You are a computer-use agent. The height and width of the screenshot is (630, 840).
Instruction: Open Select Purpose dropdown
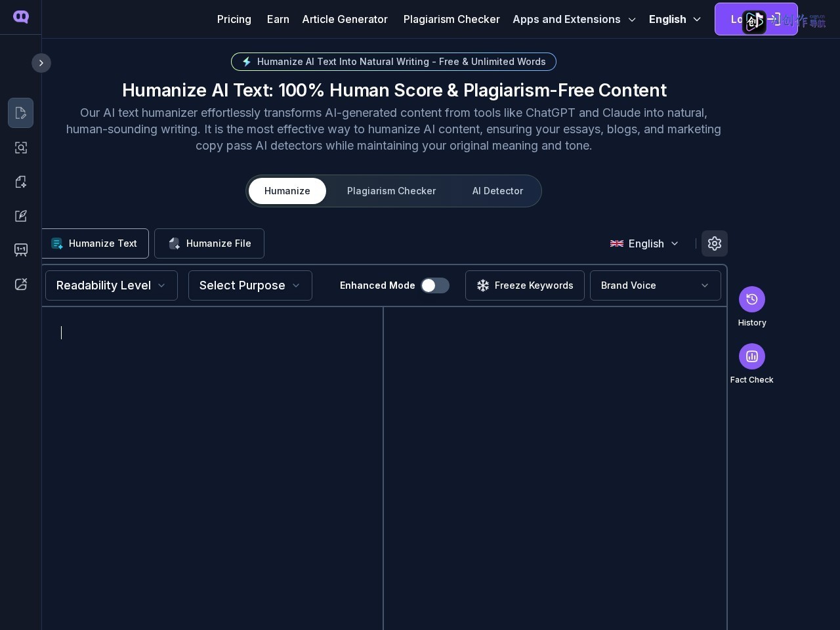pos(250,285)
